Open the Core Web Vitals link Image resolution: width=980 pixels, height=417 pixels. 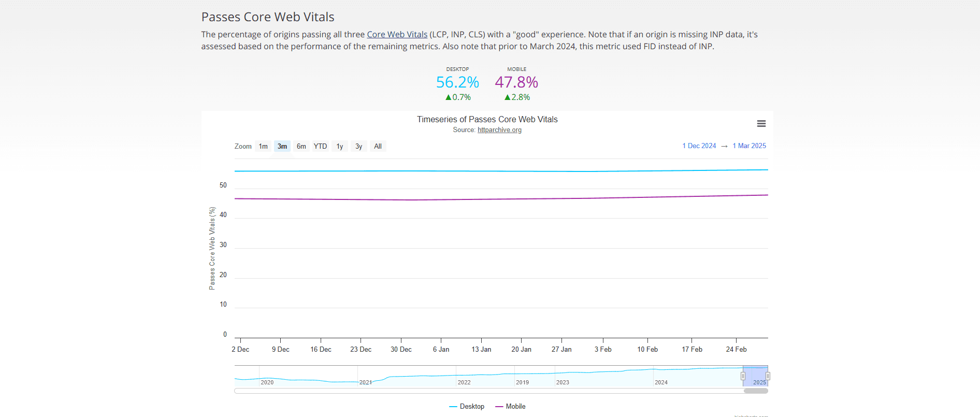397,34
